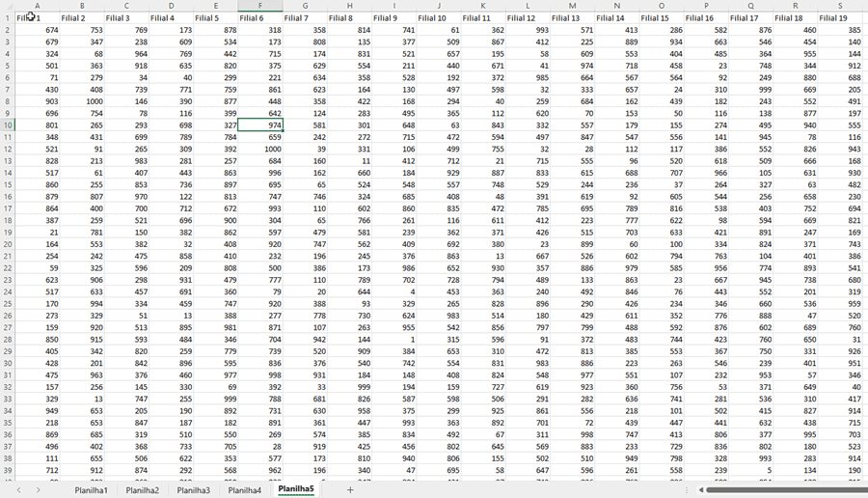Click cell R36 containing 995
The image size is (868, 498).
(x=796, y=435)
